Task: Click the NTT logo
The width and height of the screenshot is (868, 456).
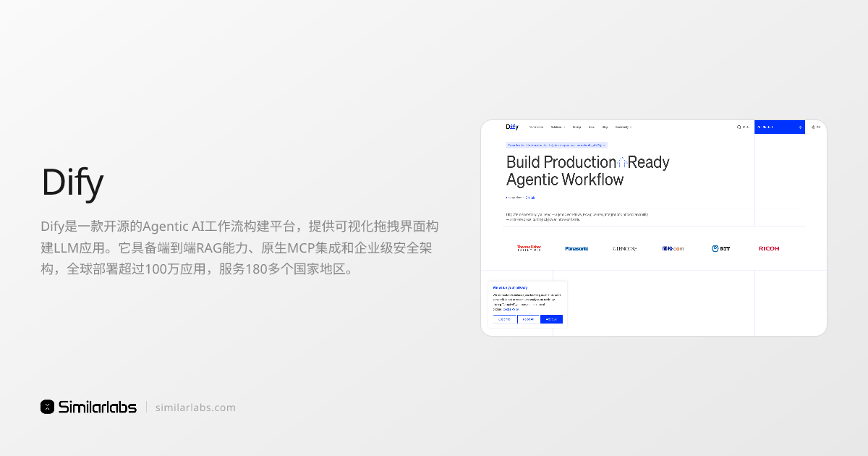Action: click(x=720, y=248)
